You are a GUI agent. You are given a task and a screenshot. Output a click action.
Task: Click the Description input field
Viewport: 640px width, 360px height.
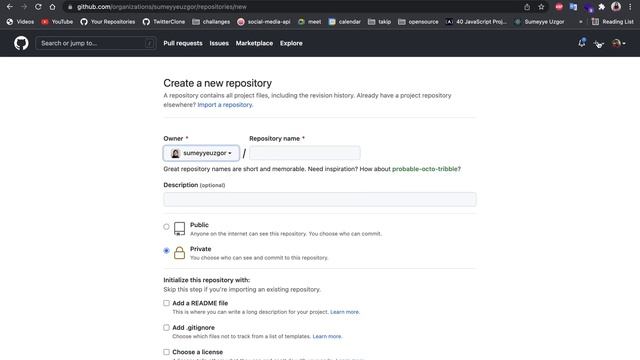point(320,199)
